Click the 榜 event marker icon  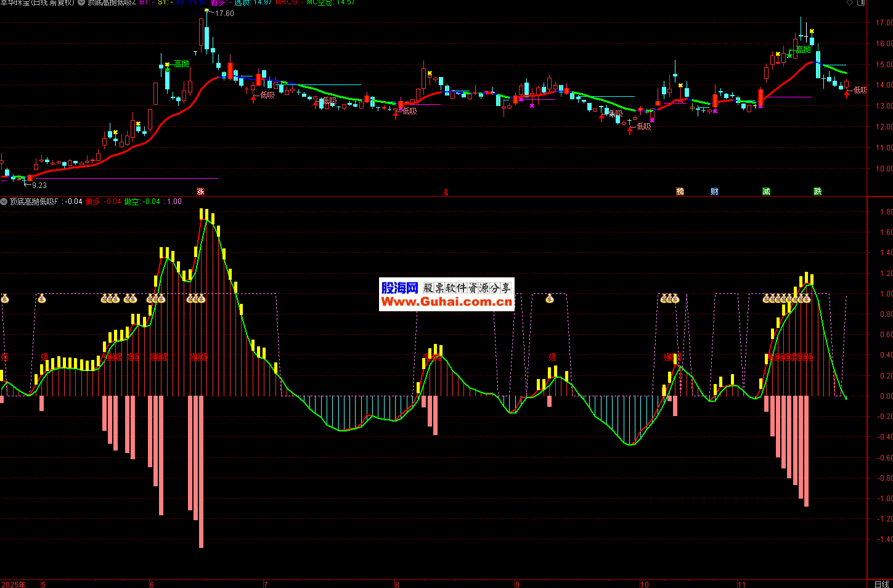point(680,192)
